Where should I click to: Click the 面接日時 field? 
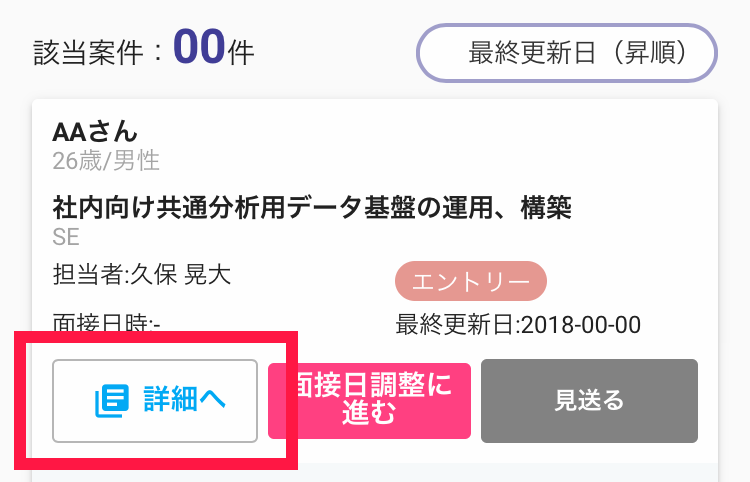(106, 322)
